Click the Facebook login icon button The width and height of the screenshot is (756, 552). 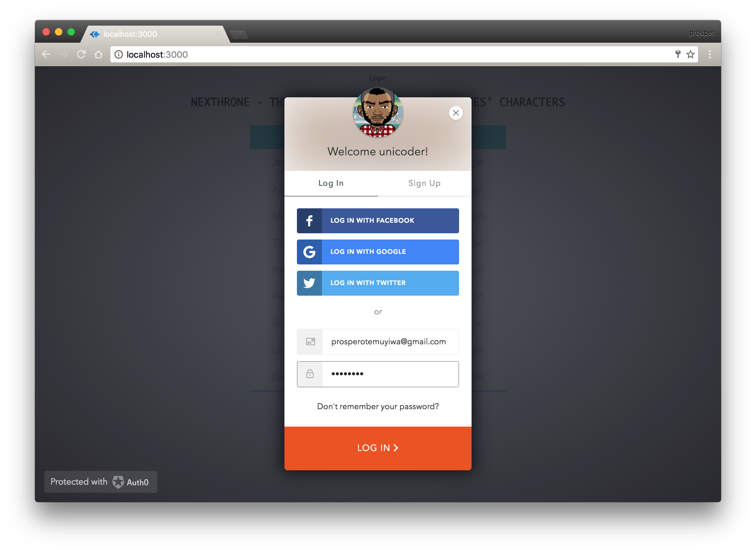point(309,220)
